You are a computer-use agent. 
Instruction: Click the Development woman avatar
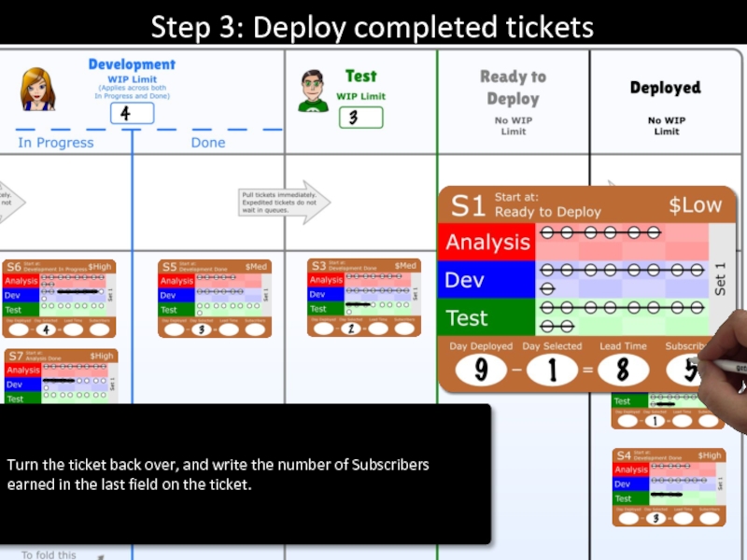click(37, 89)
